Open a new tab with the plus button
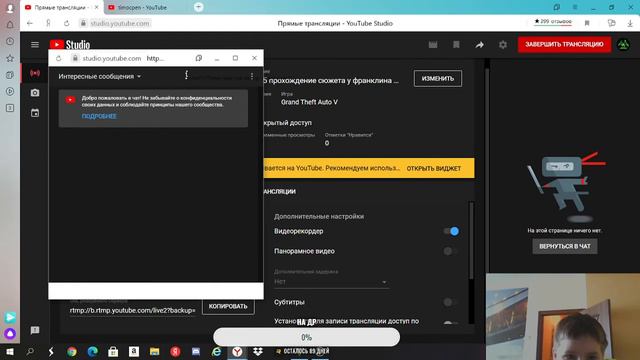This screenshot has height=360, width=640. tap(198, 7)
